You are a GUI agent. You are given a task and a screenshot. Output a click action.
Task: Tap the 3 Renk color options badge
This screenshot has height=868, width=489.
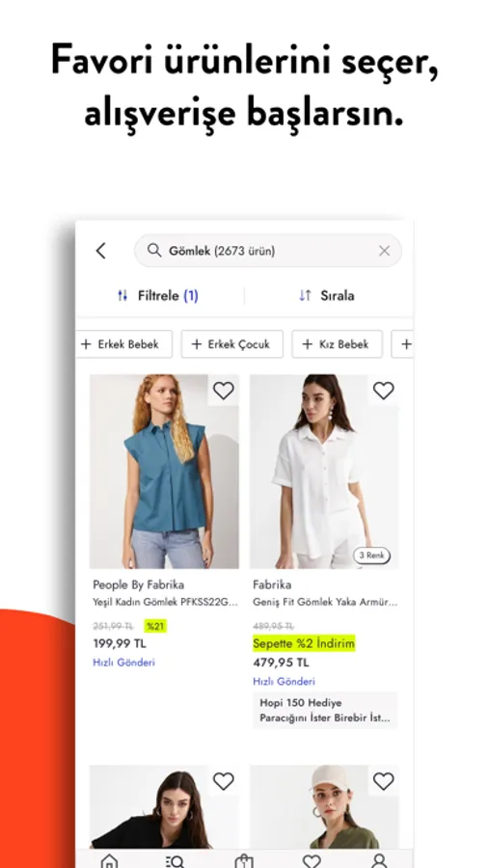tap(372, 556)
